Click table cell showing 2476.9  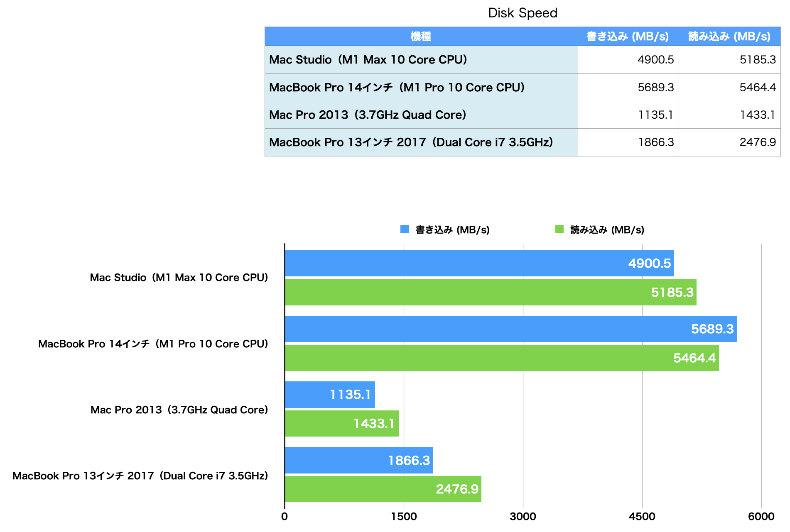click(x=729, y=142)
